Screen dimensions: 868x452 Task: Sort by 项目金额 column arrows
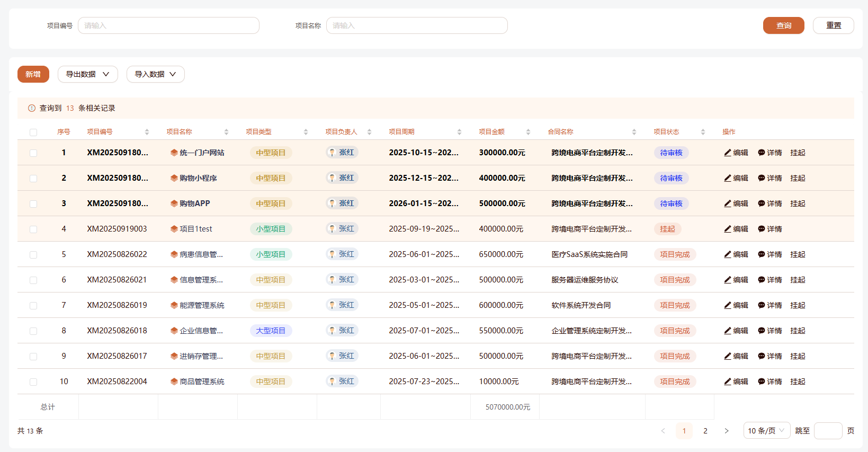[x=528, y=132]
